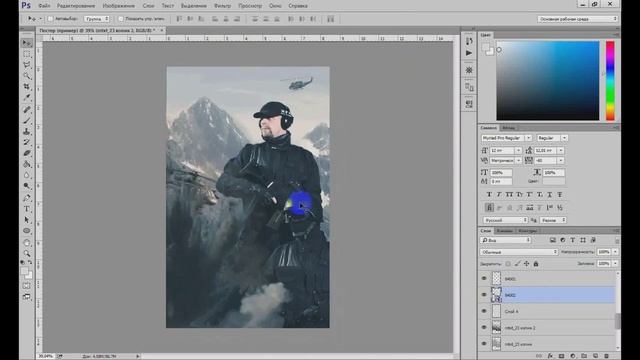
Task: Open Myriad Pro font family dropdown
Action: pos(528,138)
